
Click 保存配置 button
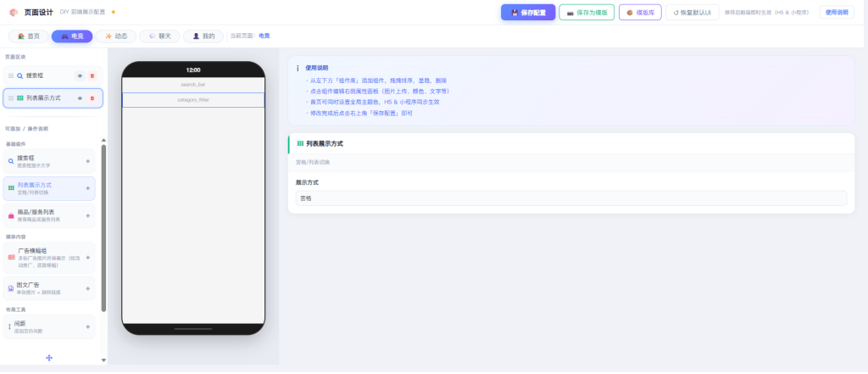point(527,12)
